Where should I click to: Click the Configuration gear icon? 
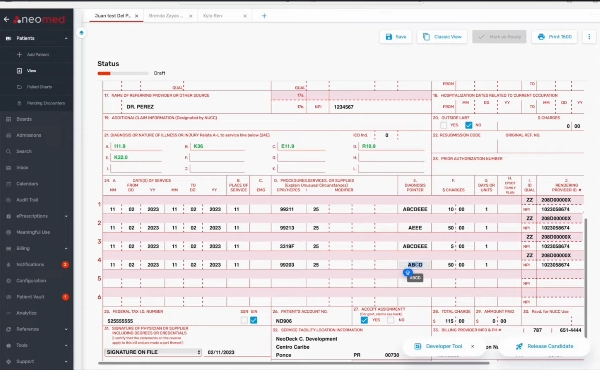click(8, 280)
